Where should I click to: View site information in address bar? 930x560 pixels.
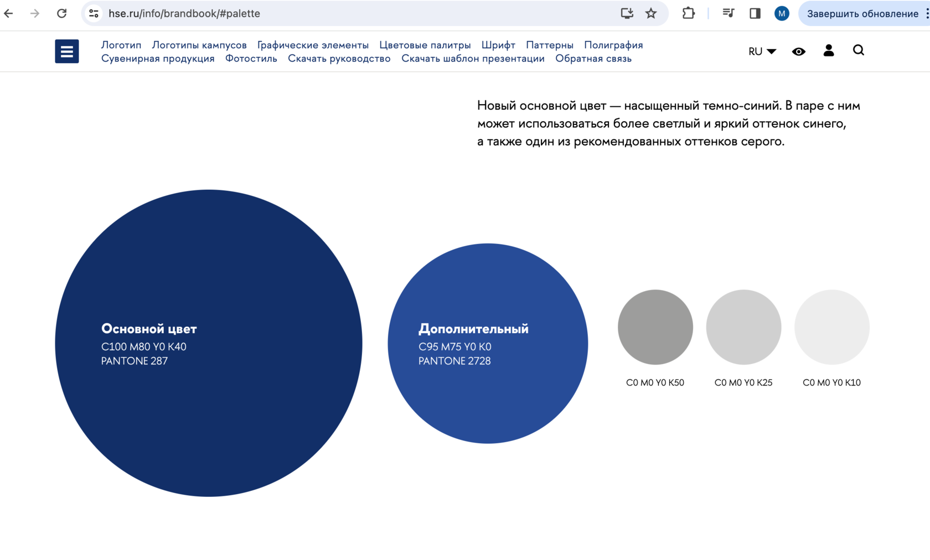[94, 13]
